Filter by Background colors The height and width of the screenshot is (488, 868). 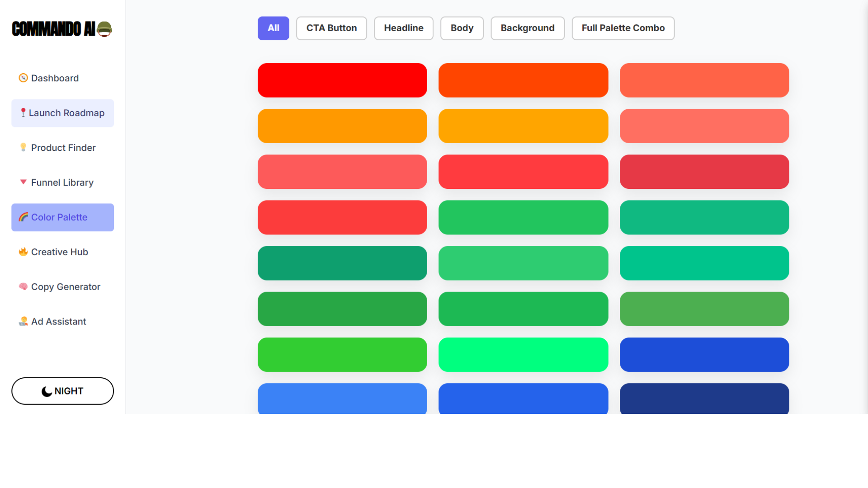527,28
